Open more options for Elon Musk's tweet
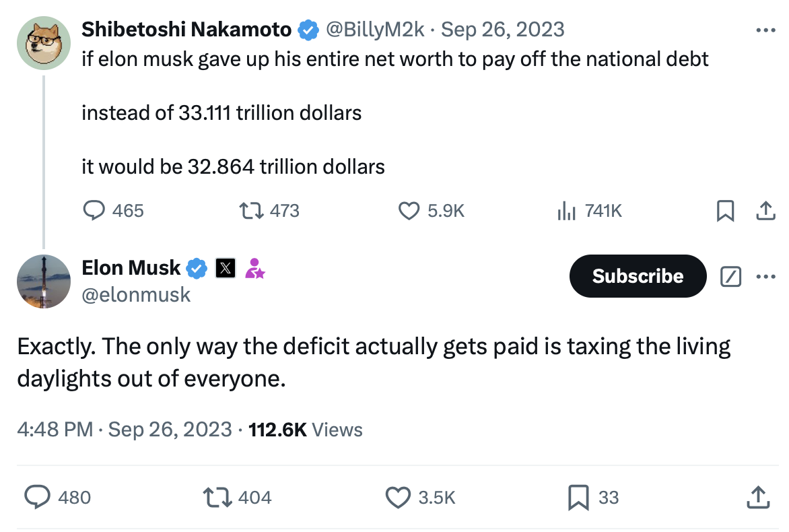The height and width of the screenshot is (532, 789). pyautogui.click(x=766, y=276)
